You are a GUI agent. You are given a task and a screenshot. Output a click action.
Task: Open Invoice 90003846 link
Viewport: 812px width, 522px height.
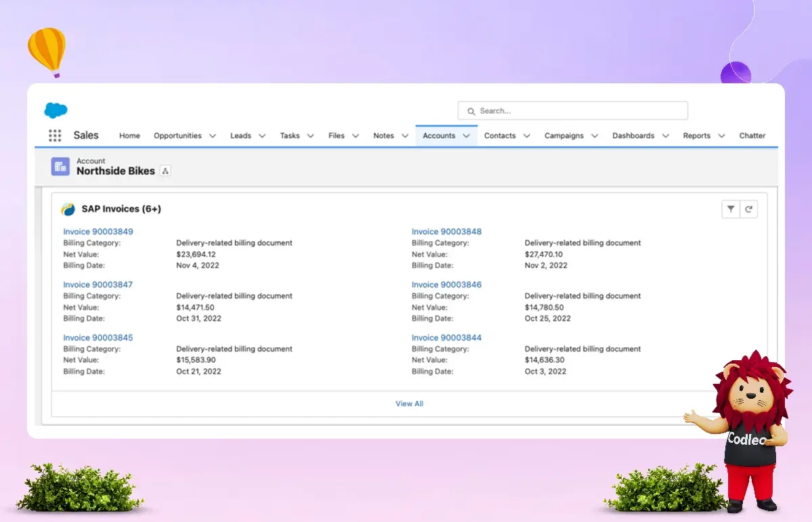[x=447, y=284]
